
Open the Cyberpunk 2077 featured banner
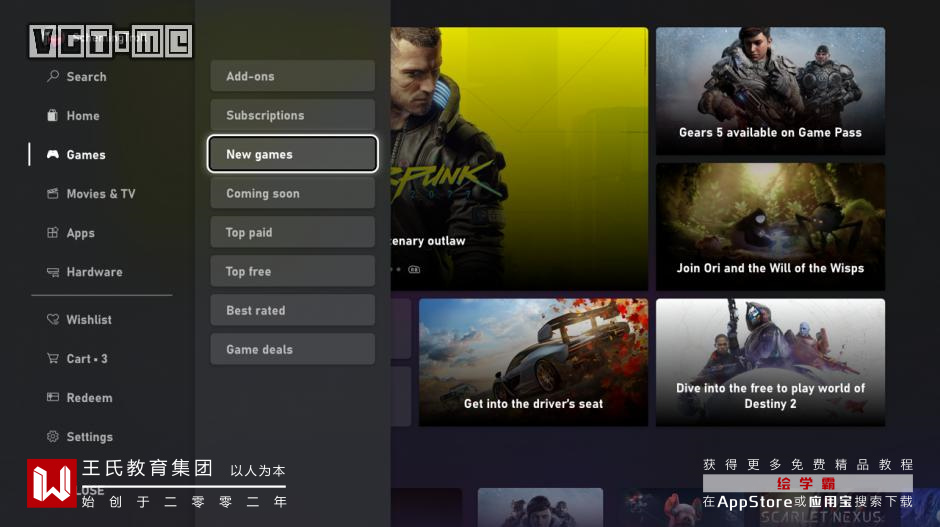pos(519,159)
